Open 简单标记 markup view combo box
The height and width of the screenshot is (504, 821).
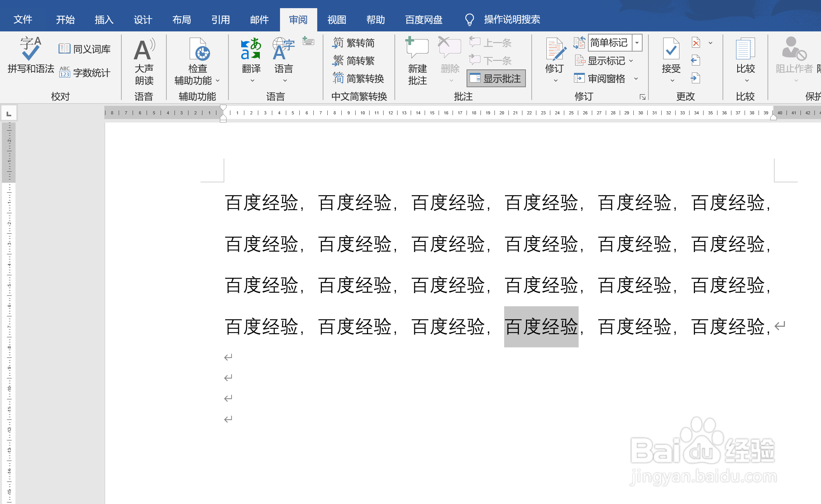pyautogui.click(x=615, y=43)
